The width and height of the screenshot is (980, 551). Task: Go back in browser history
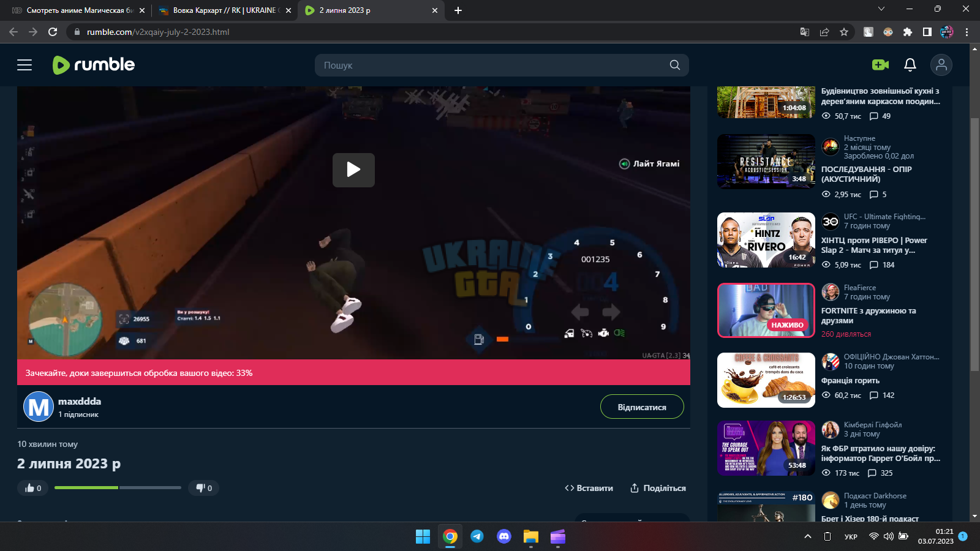point(13,32)
